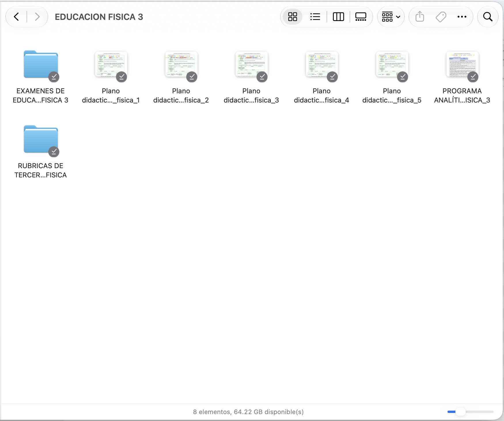
Task: Switch to list view
Action: tap(315, 17)
